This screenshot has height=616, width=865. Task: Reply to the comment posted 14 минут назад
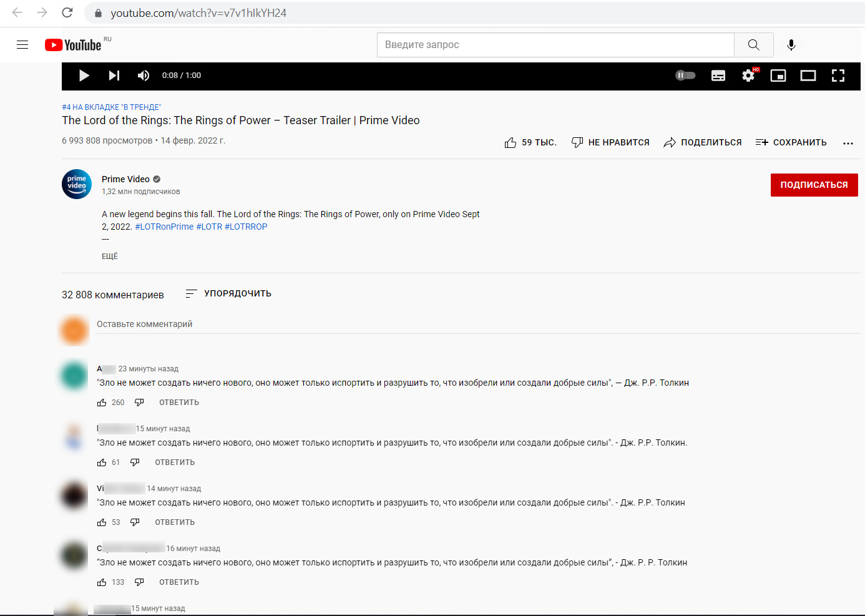pyautogui.click(x=175, y=522)
